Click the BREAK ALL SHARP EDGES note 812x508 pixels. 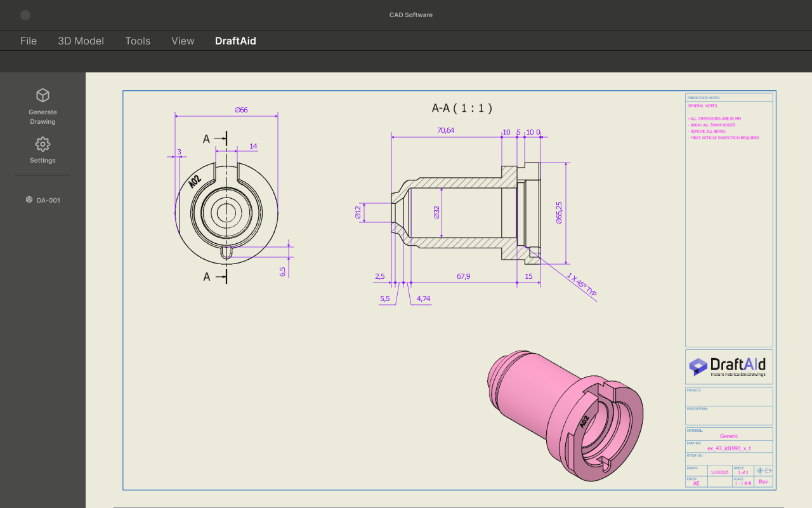(x=711, y=125)
